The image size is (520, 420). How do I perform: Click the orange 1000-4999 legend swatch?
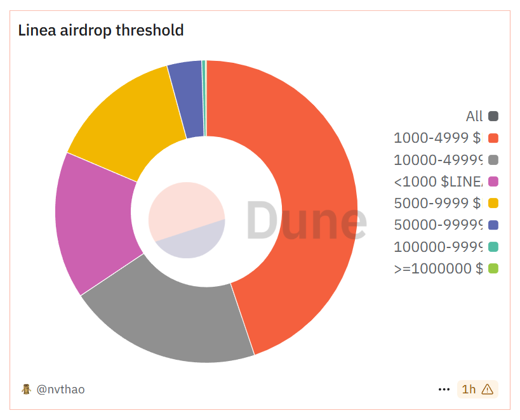pyautogui.click(x=493, y=138)
